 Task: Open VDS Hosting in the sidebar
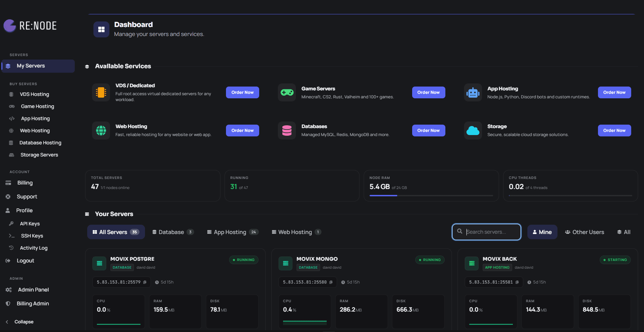34,94
